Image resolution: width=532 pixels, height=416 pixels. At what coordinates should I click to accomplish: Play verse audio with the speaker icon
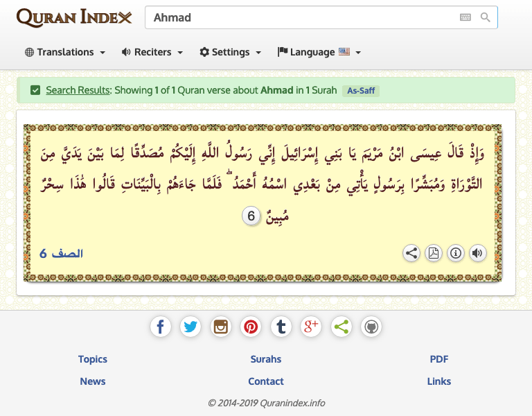[x=477, y=253]
